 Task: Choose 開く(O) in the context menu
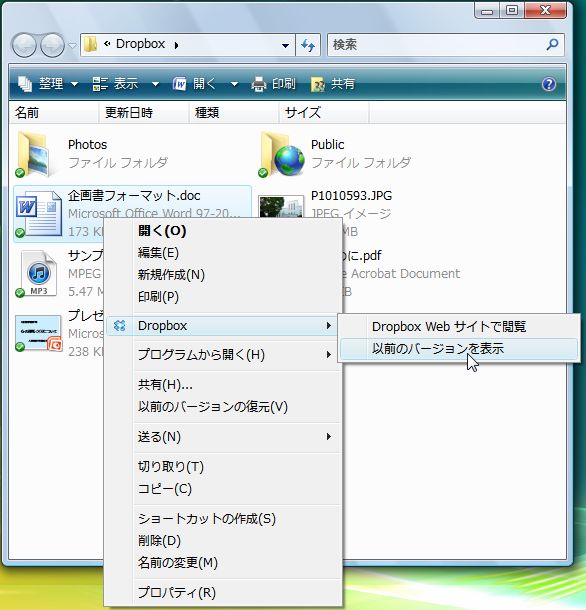coord(224,231)
